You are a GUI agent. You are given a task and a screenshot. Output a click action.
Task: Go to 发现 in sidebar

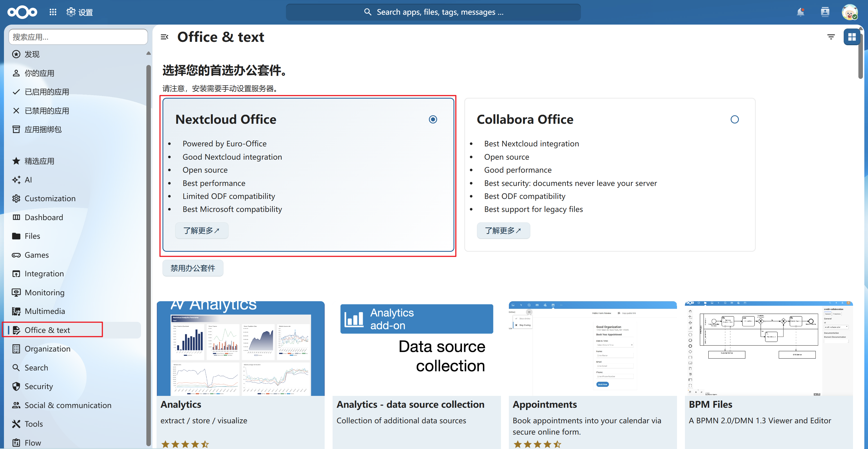[76, 54]
